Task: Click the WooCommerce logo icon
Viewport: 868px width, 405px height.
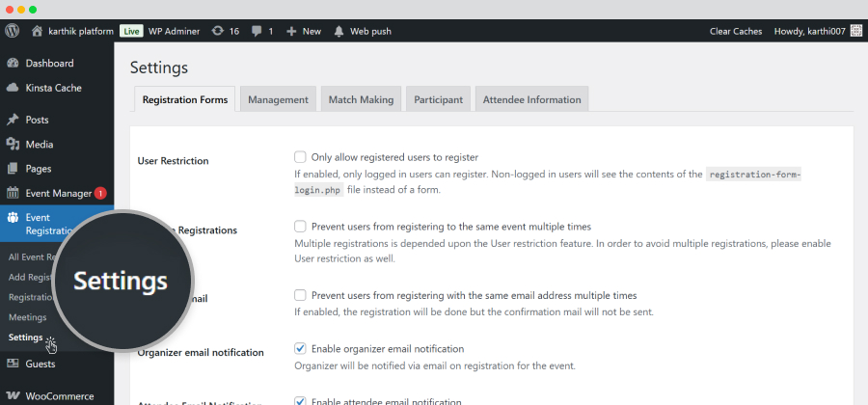Action: tap(13, 396)
